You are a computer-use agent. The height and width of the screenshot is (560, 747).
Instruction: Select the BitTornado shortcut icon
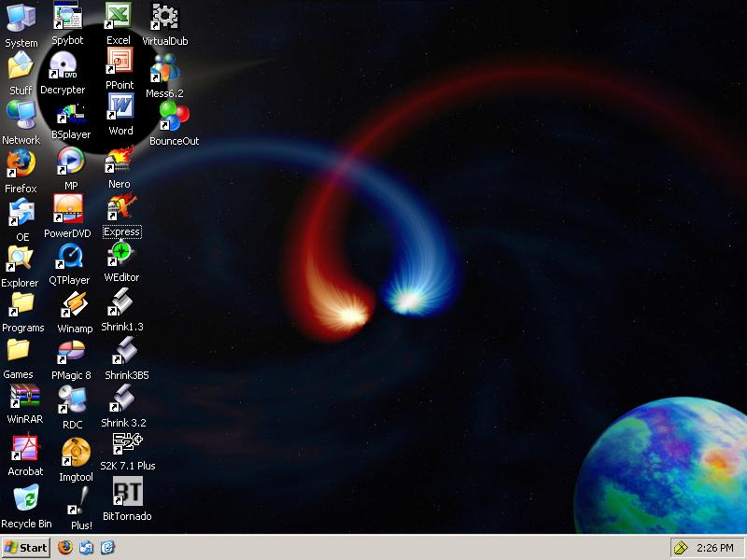click(x=127, y=492)
